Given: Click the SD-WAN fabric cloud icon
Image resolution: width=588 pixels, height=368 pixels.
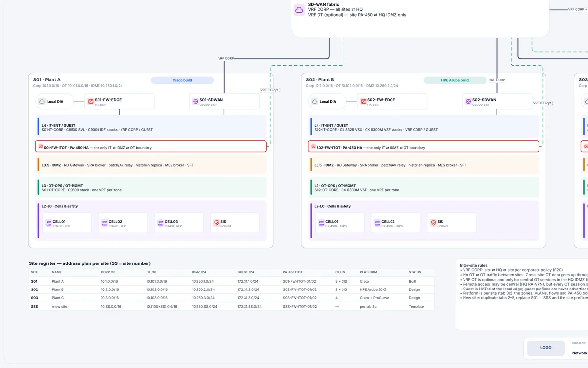Looking at the screenshot, I should coord(299,10).
